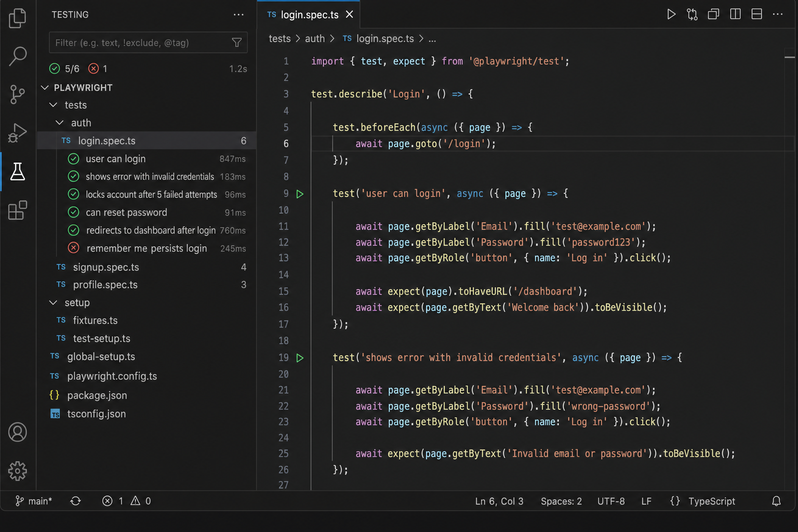Open the Search view icon
This screenshot has width=798, height=532.
pos(18,56)
